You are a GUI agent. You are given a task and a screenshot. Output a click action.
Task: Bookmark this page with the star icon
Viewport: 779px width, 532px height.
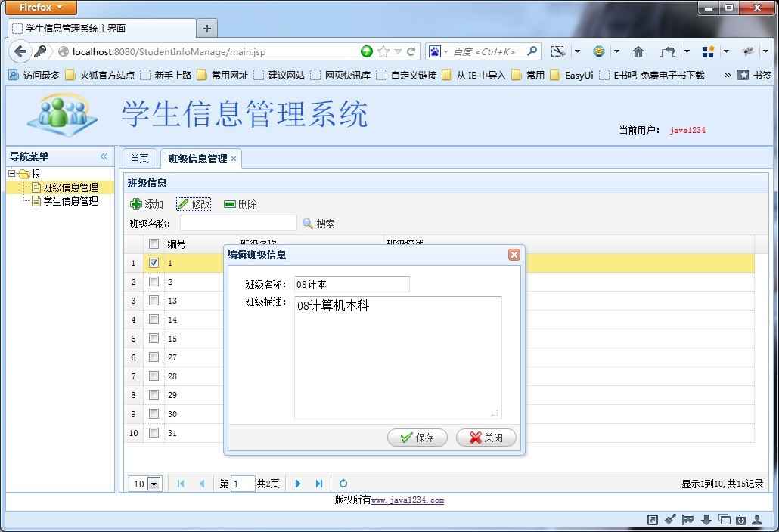[383, 51]
